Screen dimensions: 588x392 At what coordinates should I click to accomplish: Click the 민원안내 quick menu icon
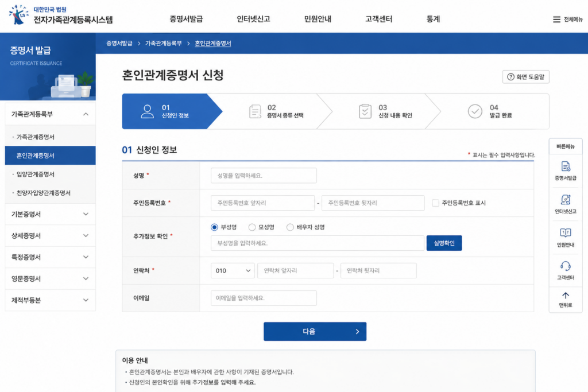pyautogui.click(x=566, y=232)
